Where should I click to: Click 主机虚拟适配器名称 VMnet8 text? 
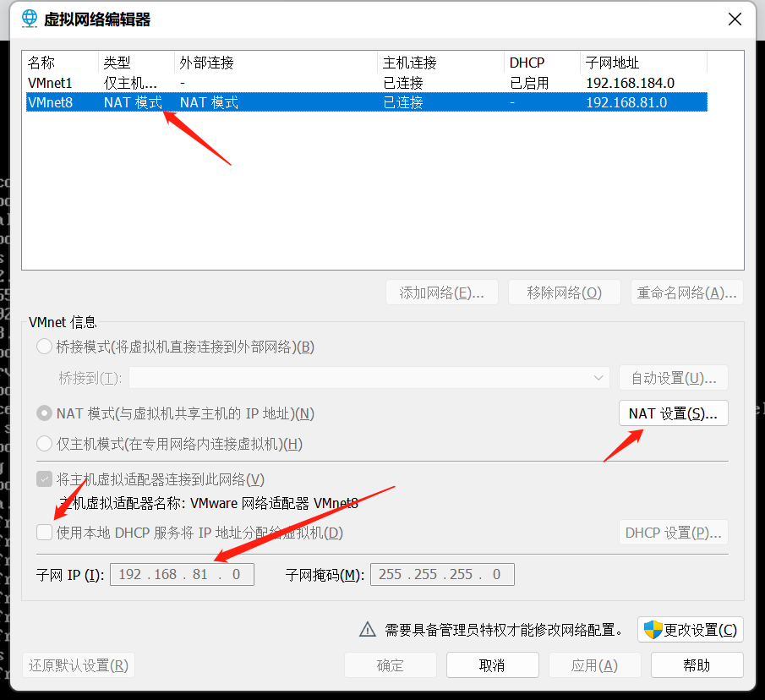[x=209, y=503]
